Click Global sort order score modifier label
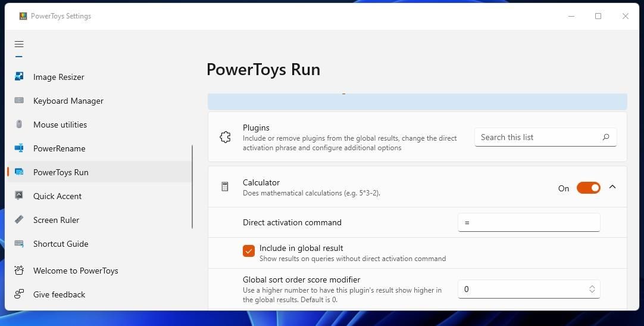 coord(301,280)
